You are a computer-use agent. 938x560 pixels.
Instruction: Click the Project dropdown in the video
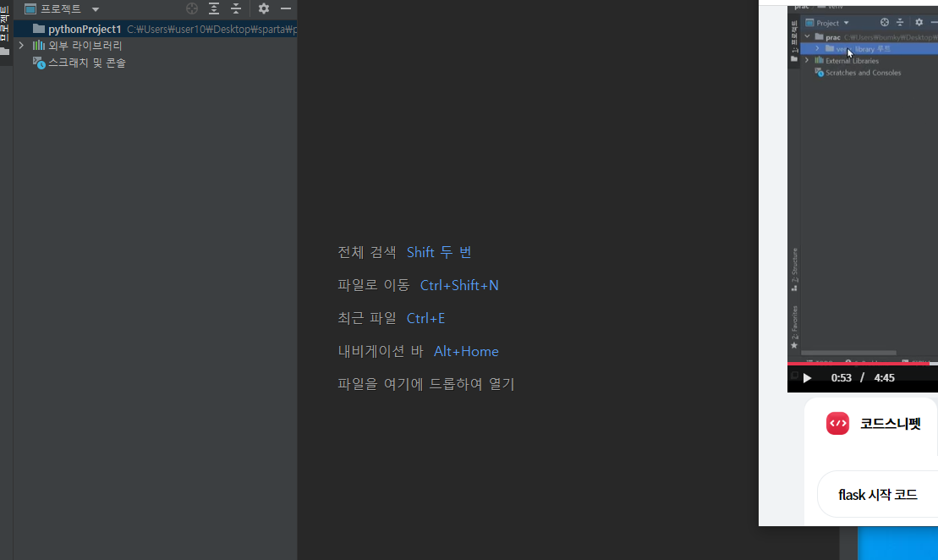(828, 23)
